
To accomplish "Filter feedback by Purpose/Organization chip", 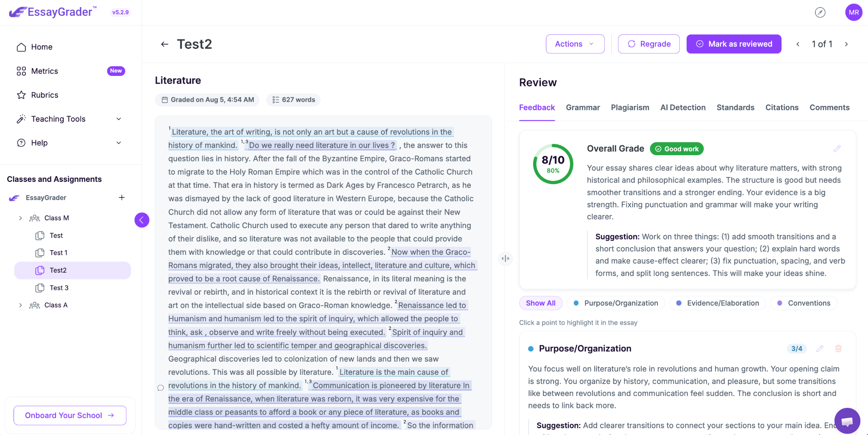I will pos(616,303).
